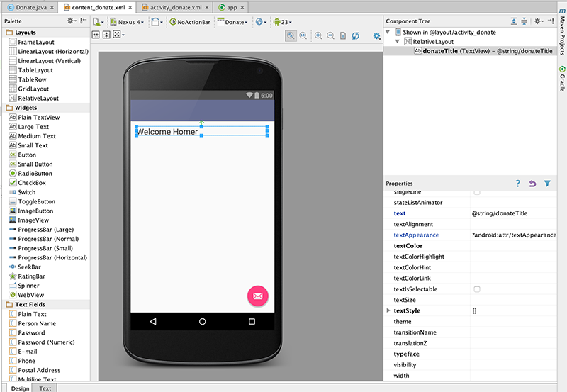Refresh the layout preview
The image size is (567, 392).
point(355,35)
